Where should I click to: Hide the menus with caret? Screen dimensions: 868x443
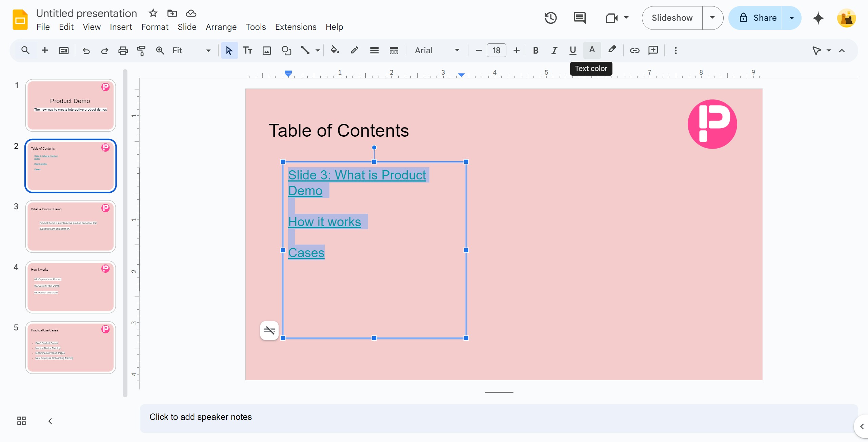842,51
